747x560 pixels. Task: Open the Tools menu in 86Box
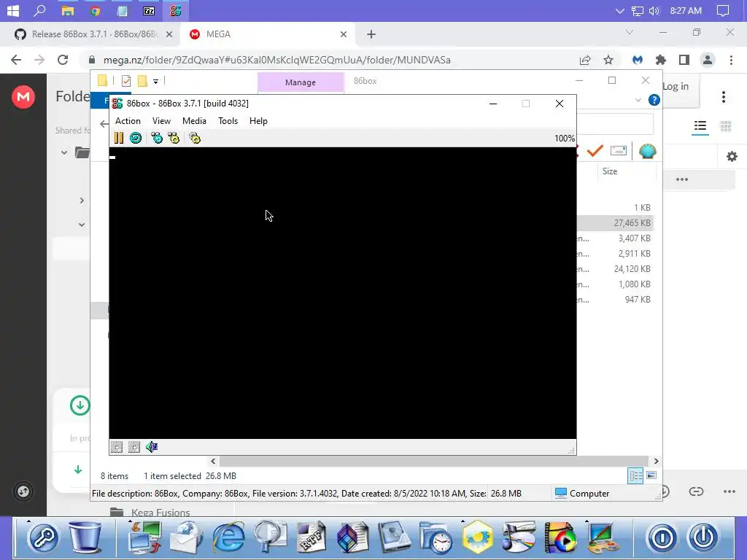pyautogui.click(x=228, y=121)
